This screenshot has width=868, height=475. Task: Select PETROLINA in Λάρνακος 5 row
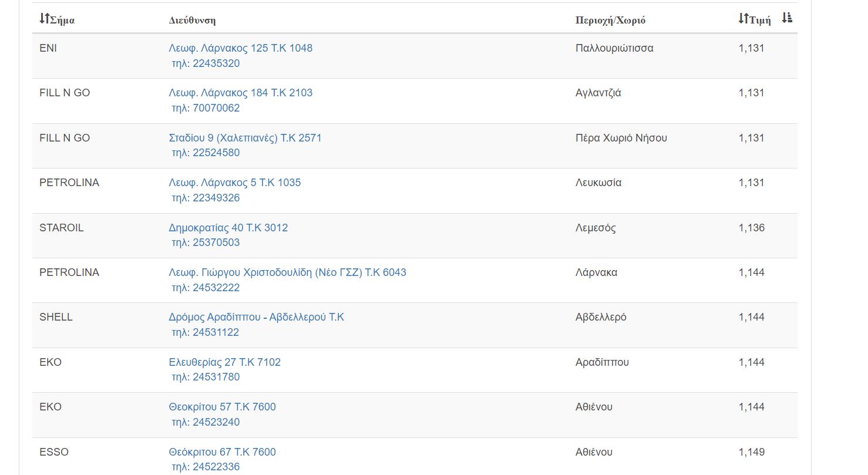[x=69, y=183]
